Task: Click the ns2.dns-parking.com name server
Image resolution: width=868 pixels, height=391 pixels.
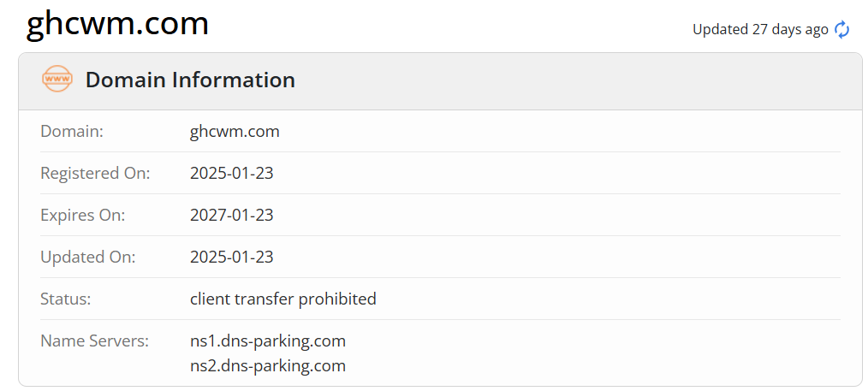Action: 268,366
